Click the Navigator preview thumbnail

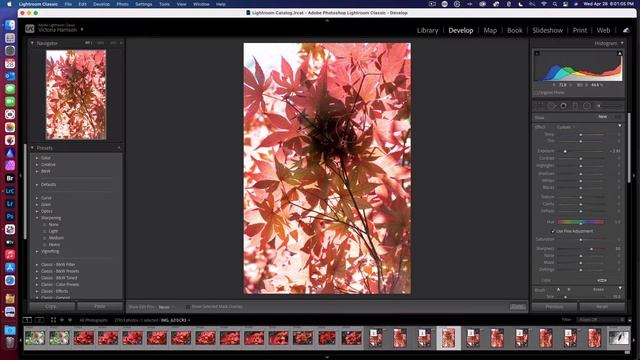click(76, 95)
